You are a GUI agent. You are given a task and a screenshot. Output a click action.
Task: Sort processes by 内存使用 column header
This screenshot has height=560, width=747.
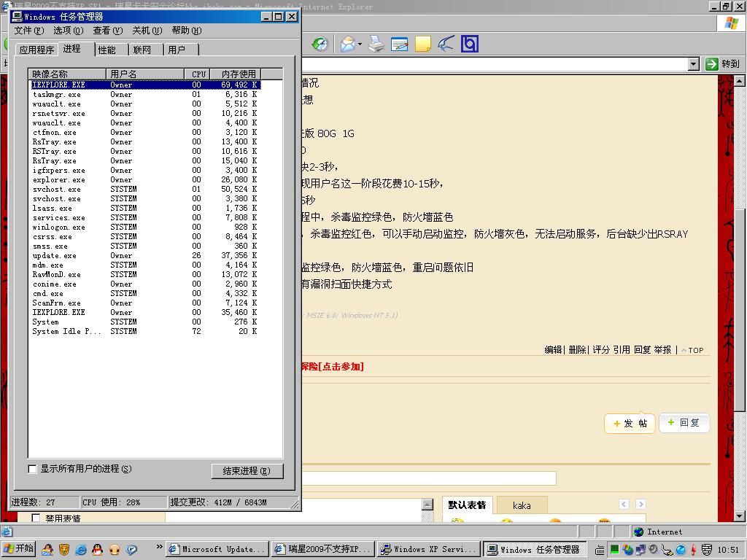236,74
